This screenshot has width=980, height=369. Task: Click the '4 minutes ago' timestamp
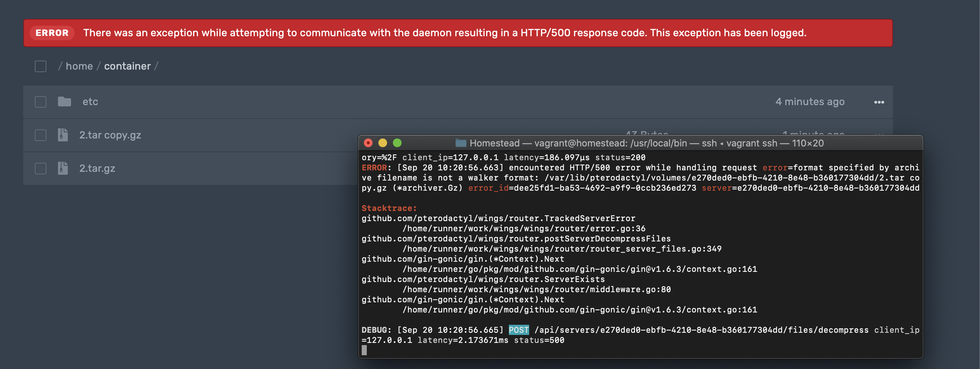[x=810, y=101]
